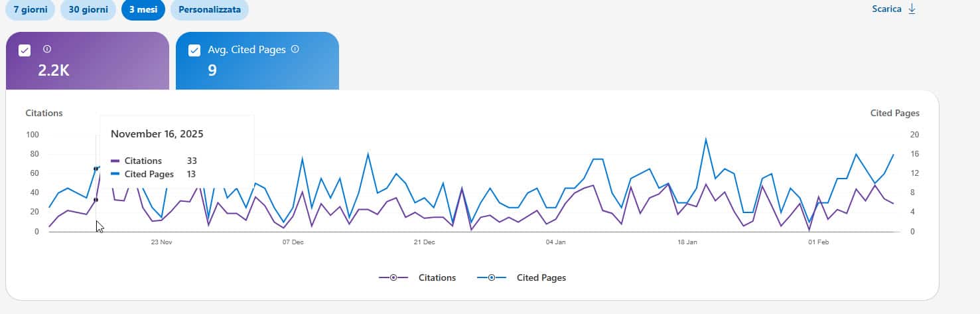The height and width of the screenshot is (314, 980).
Task: Click the blue Cited Pages legend marker
Action: click(491, 277)
